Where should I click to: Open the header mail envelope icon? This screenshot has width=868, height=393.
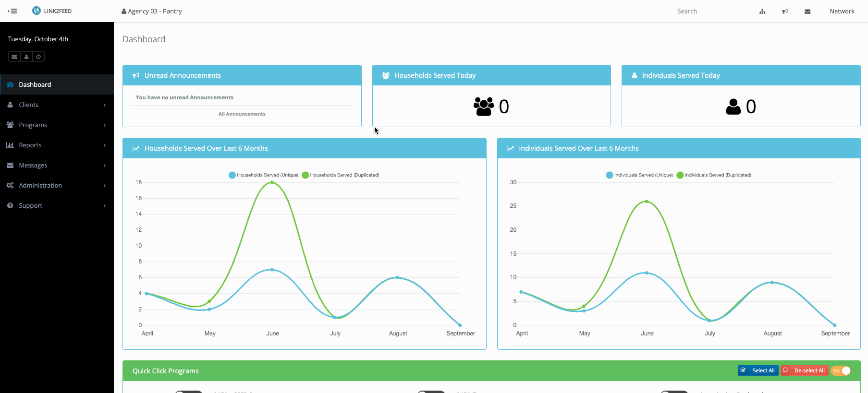807,12
